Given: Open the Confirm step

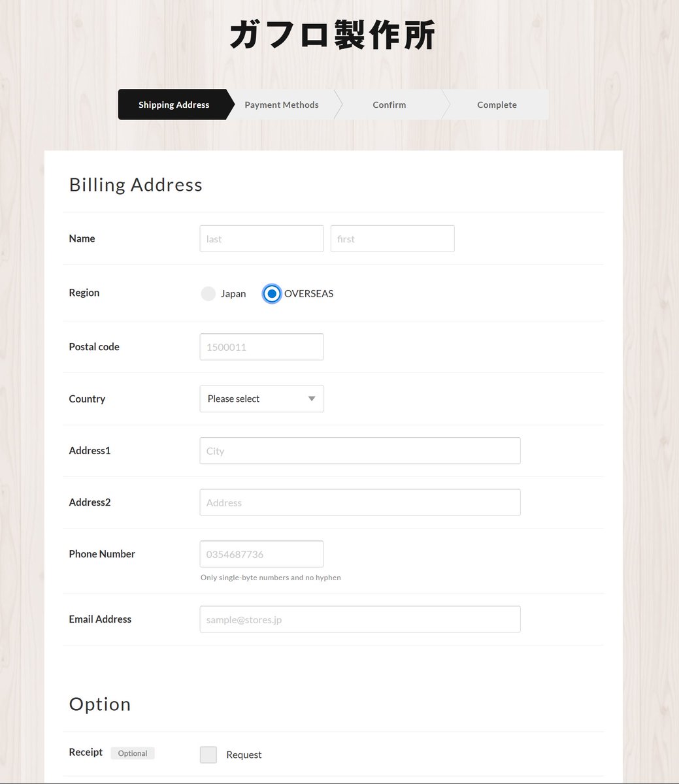Looking at the screenshot, I should [x=389, y=105].
